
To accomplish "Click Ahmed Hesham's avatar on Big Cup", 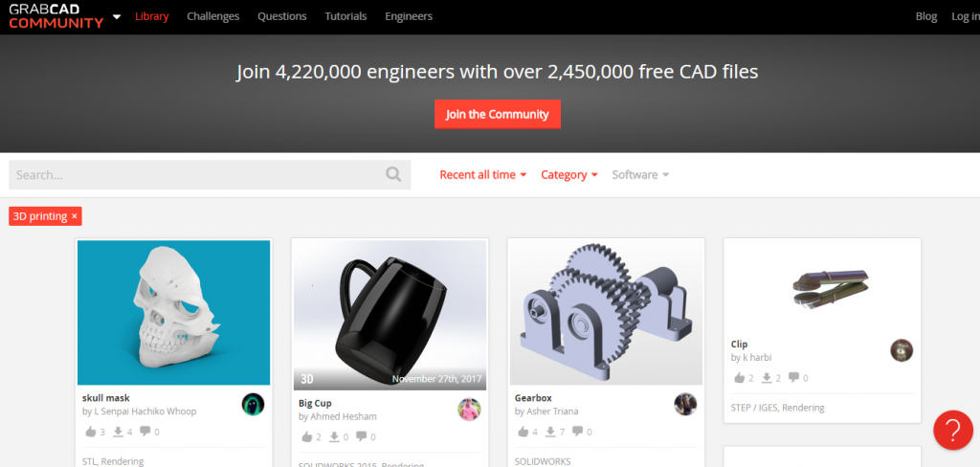I will tap(469, 410).
